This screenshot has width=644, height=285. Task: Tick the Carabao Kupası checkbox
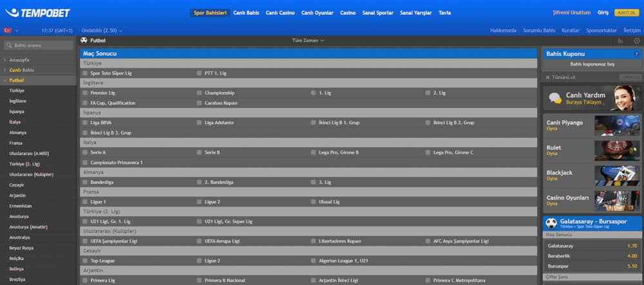pyautogui.click(x=199, y=103)
